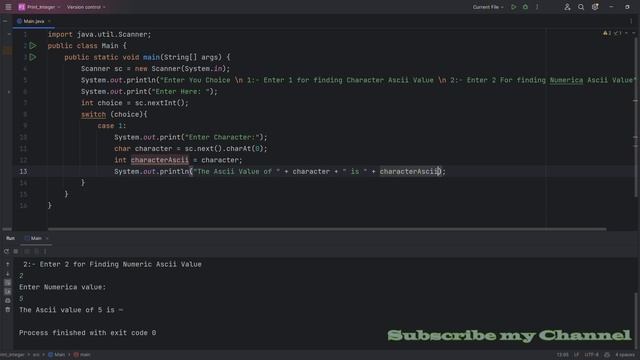Open editor tab options kebab menu
The image size is (640, 360).
tap(631, 21)
